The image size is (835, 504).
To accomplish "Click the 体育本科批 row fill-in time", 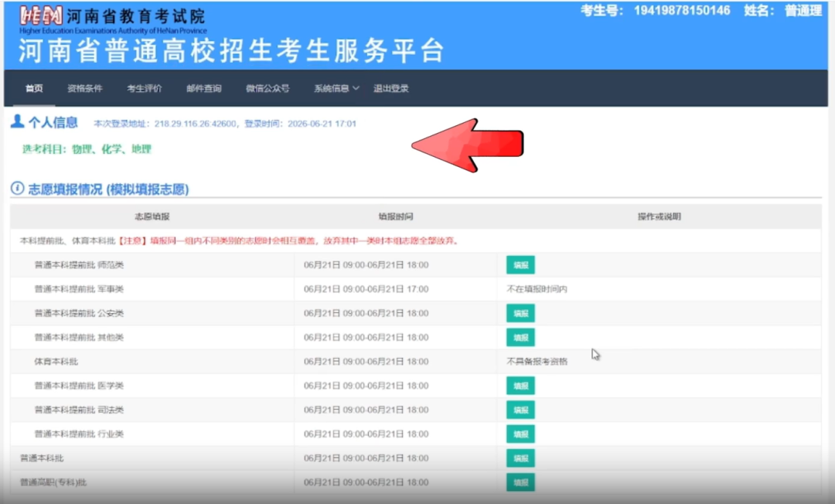I will (366, 362).
